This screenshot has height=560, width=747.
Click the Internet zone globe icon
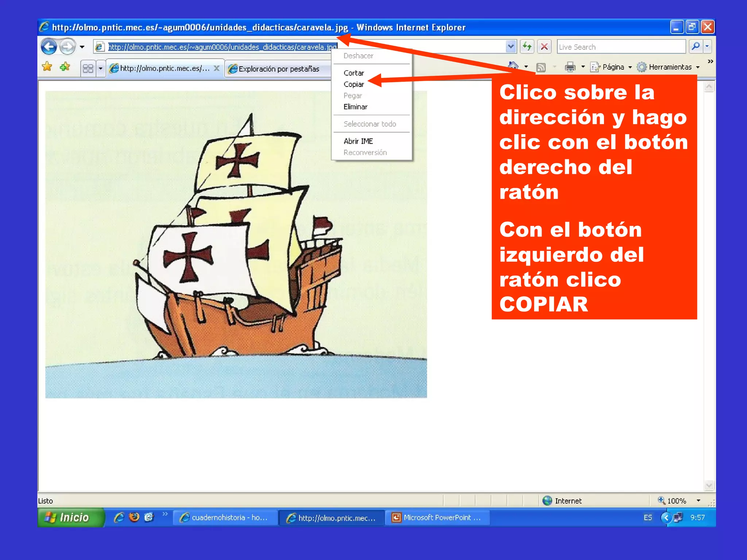(547, 501)
